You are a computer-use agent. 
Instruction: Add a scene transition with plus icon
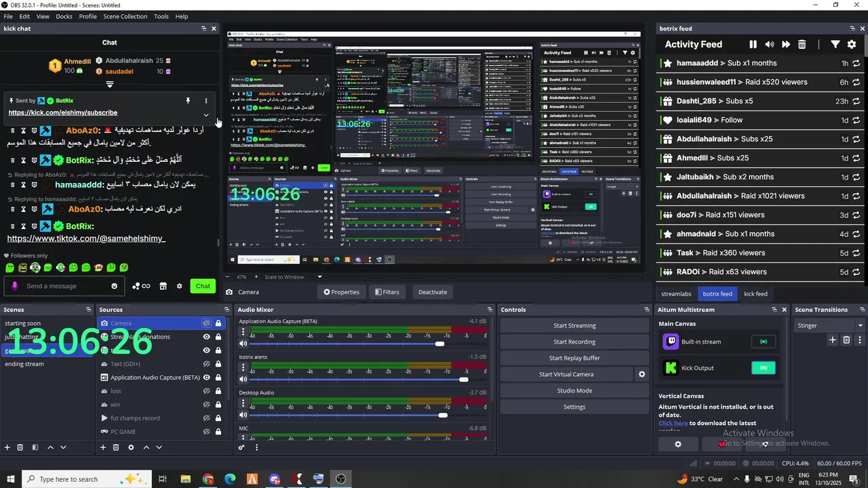833,340
